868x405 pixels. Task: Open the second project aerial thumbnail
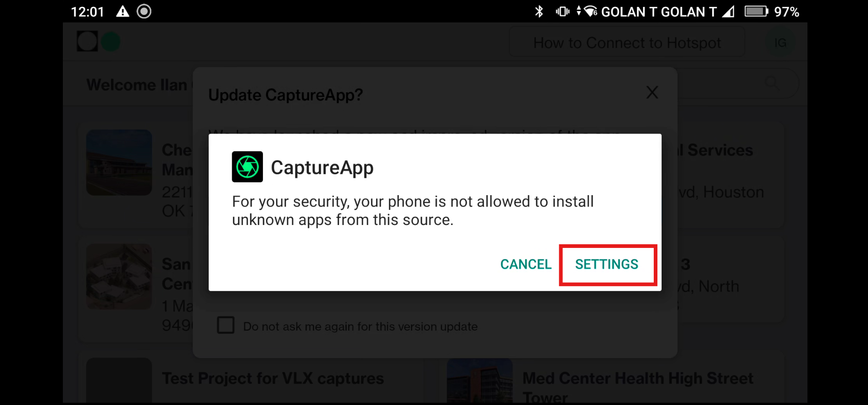click(x=119, y=276)
